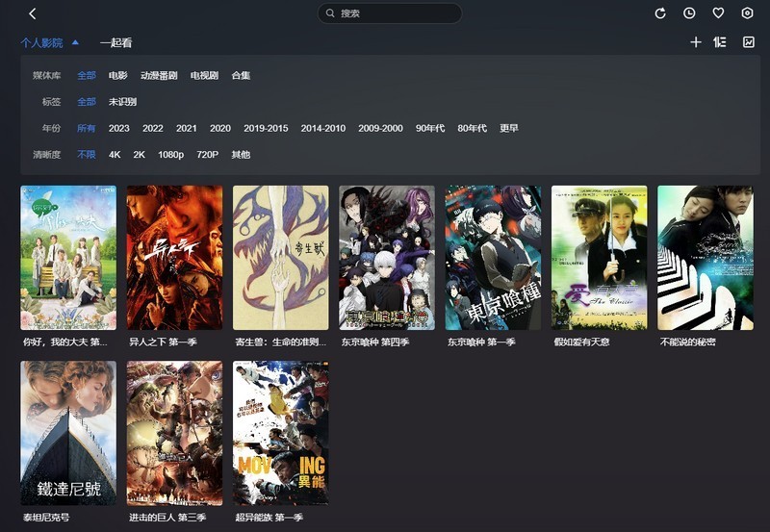
Task: Open the 泰坦尼克号 poster
Action: [x=68, y=433]
